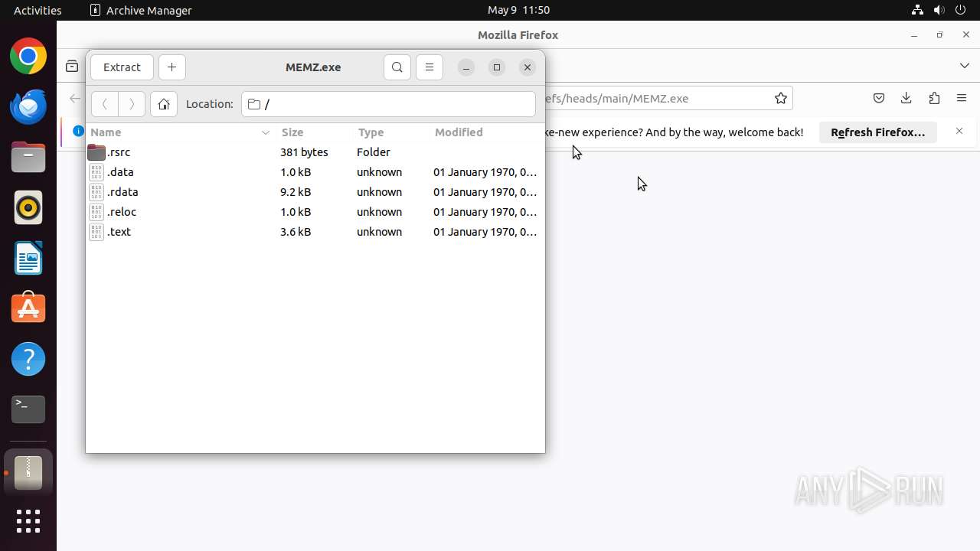Go to the archive home location
The width and height of the screenshot is (980, 551).
164,104
